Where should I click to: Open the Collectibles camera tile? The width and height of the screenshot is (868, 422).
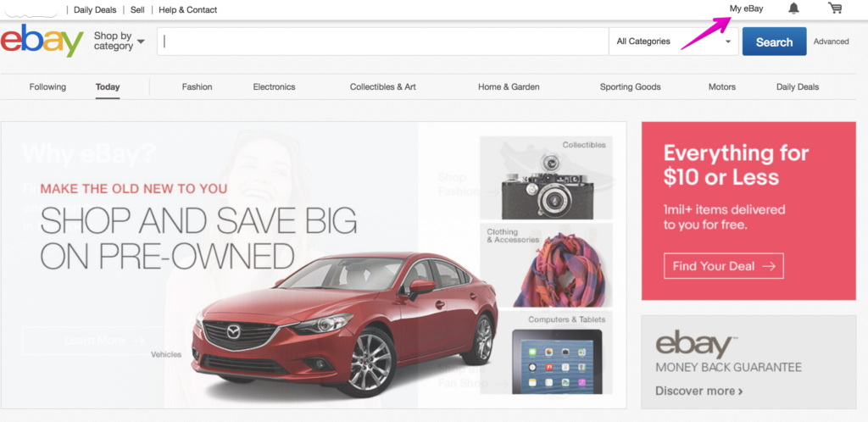(547, 178)
